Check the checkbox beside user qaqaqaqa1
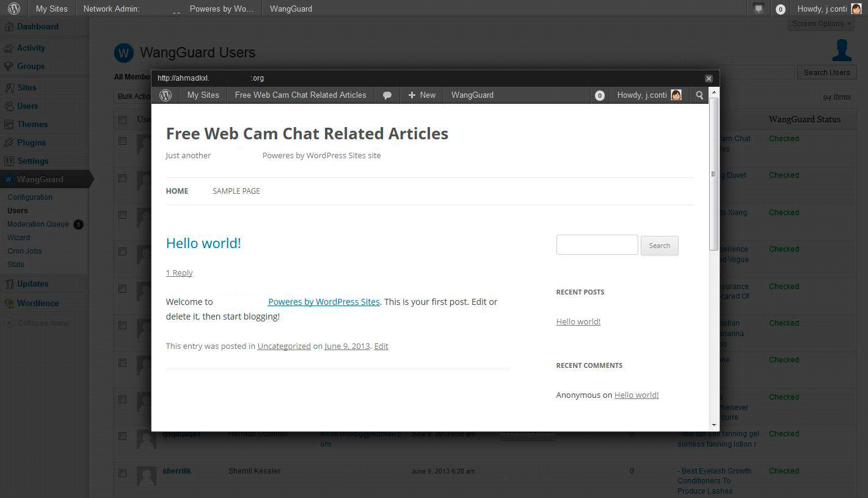This screenshot has width=868, height=498. tap(122, 436)
